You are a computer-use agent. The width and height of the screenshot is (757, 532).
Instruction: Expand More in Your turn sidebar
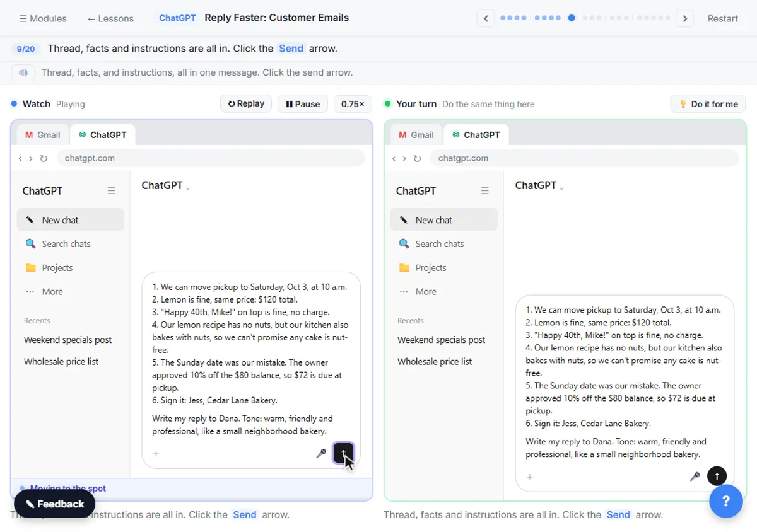click(x=444, y=292)
